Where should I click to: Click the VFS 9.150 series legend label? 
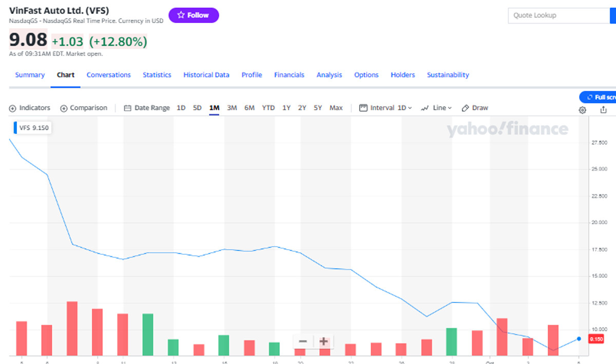(x=34, y=128)
